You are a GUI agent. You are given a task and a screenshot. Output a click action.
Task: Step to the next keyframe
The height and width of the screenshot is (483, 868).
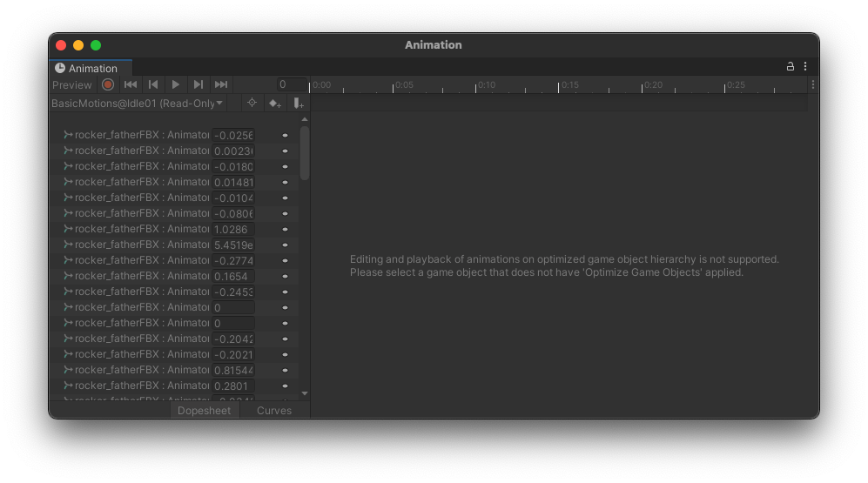[198, 84]
